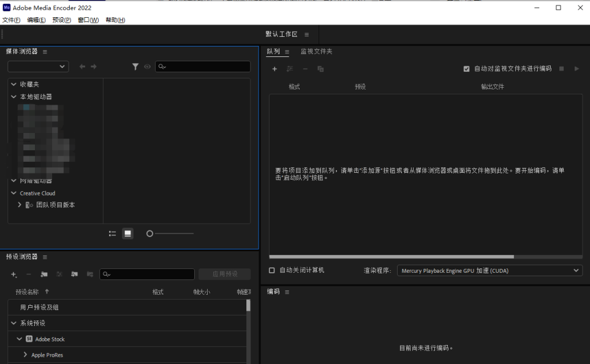Screen dimensions: 590x364
Task: Click the stop queue square button
Action: (x=561, y=69)
